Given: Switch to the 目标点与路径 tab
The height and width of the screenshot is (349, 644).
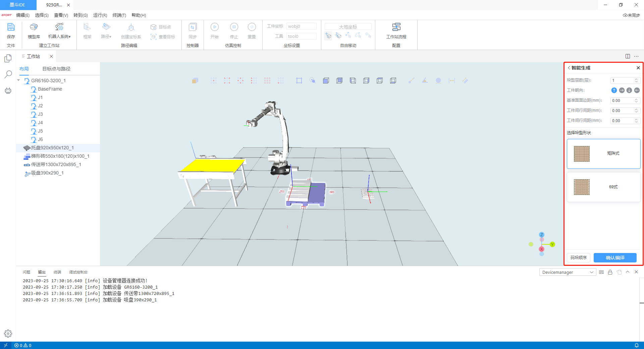Looking at the screenshot, I should [56, 69].
